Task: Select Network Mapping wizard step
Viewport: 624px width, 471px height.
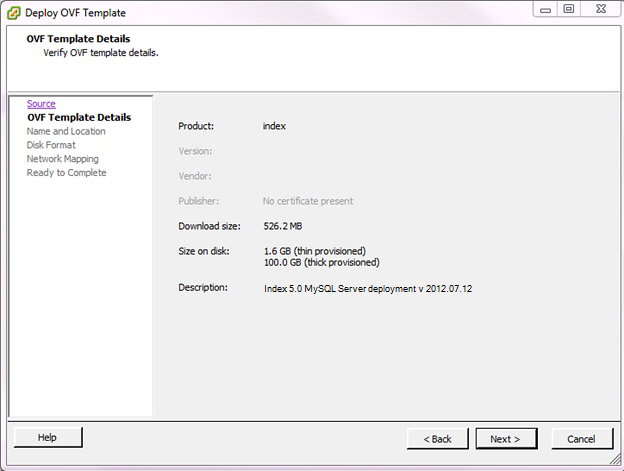Action: click(62, 159)
